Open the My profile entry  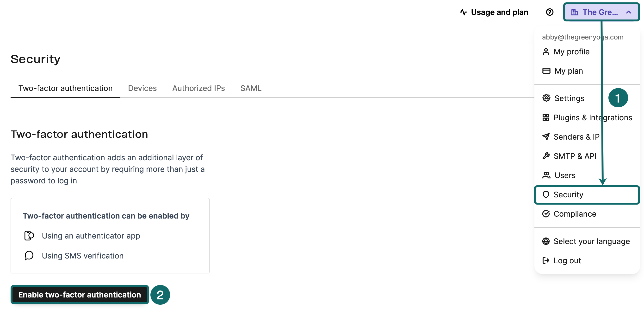coord(571,52)
